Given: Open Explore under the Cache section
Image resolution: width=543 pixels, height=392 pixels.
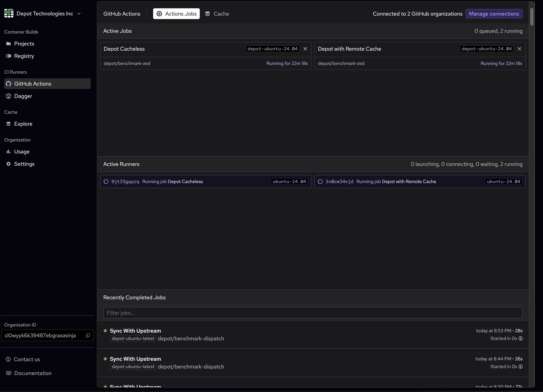Looking at the screenshot, I should (23, 124).
